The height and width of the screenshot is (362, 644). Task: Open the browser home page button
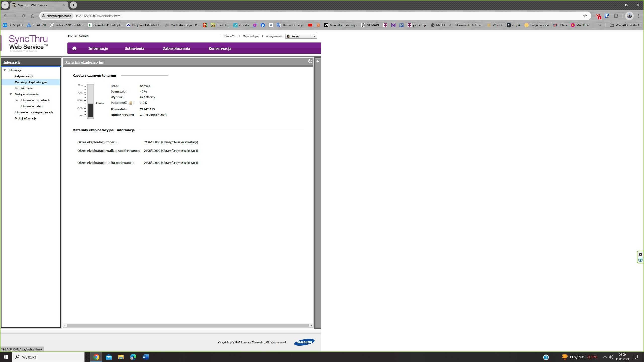(33, 16)
